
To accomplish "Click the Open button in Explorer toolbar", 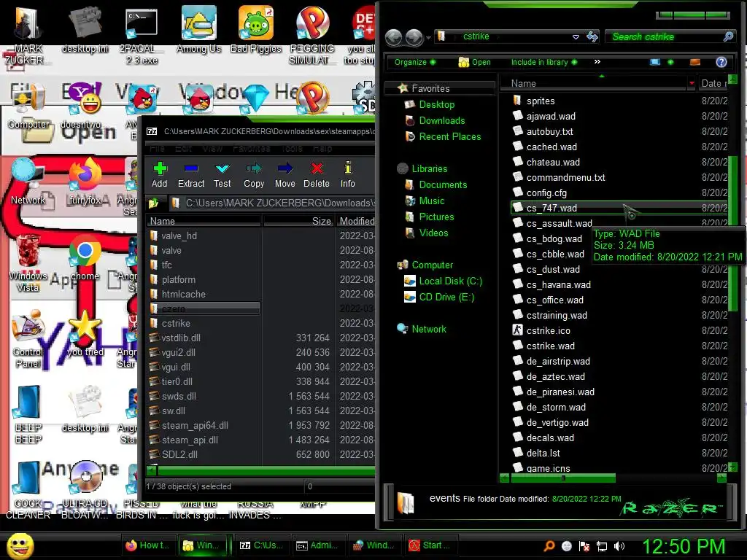I will click(474, 62).
